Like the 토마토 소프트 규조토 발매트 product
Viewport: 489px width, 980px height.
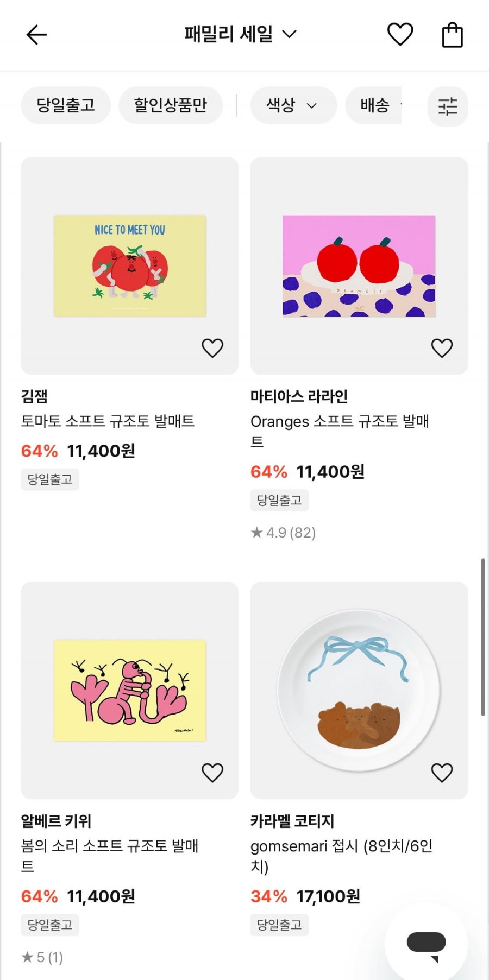point(212,348)
